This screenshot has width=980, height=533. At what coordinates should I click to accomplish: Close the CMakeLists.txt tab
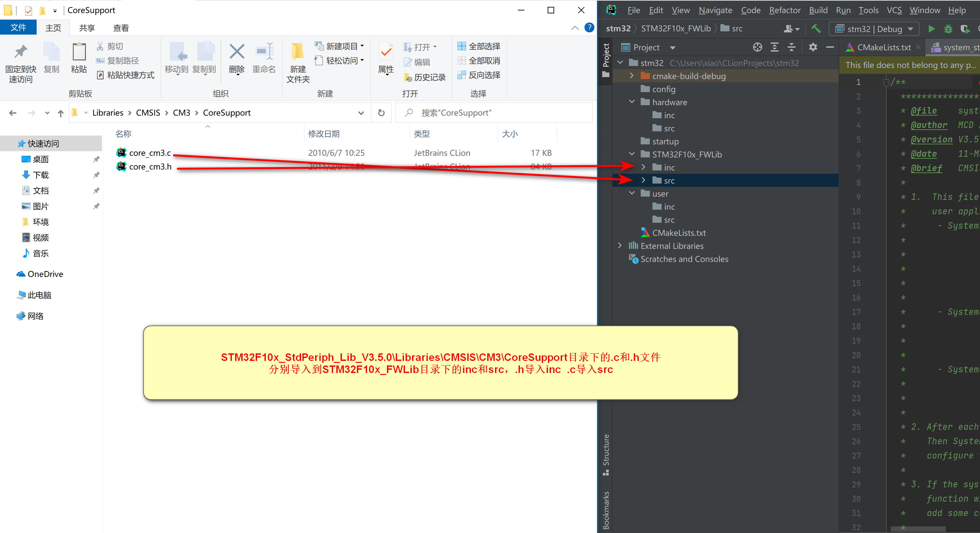coord(918,47)
